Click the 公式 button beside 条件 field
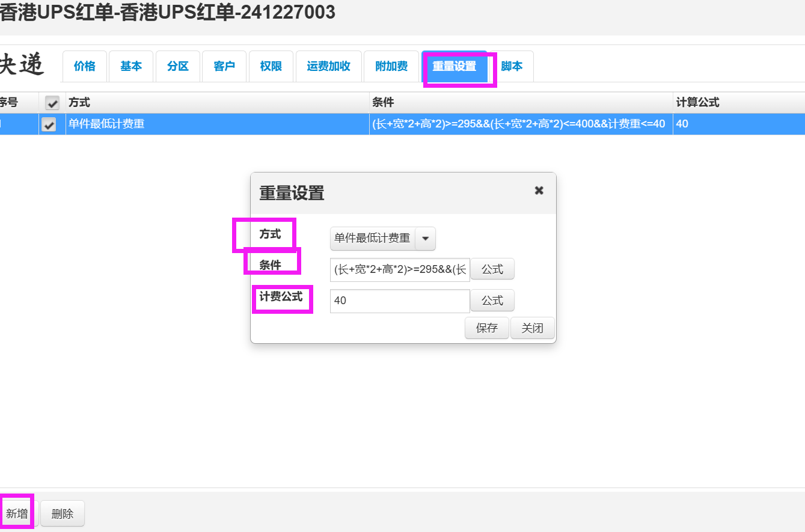The image size is (805, 532). [x=492, y=269]
